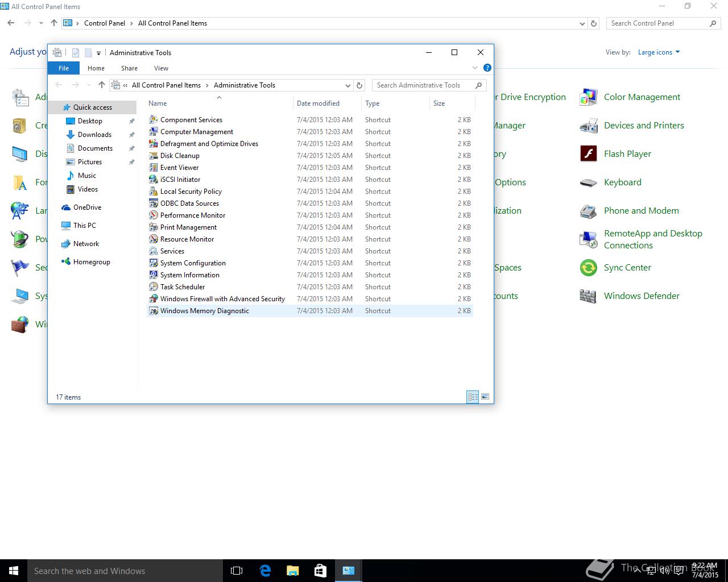Select This PC in navigation pane
This screenshot has height=582, width=728.
[84, 226]
